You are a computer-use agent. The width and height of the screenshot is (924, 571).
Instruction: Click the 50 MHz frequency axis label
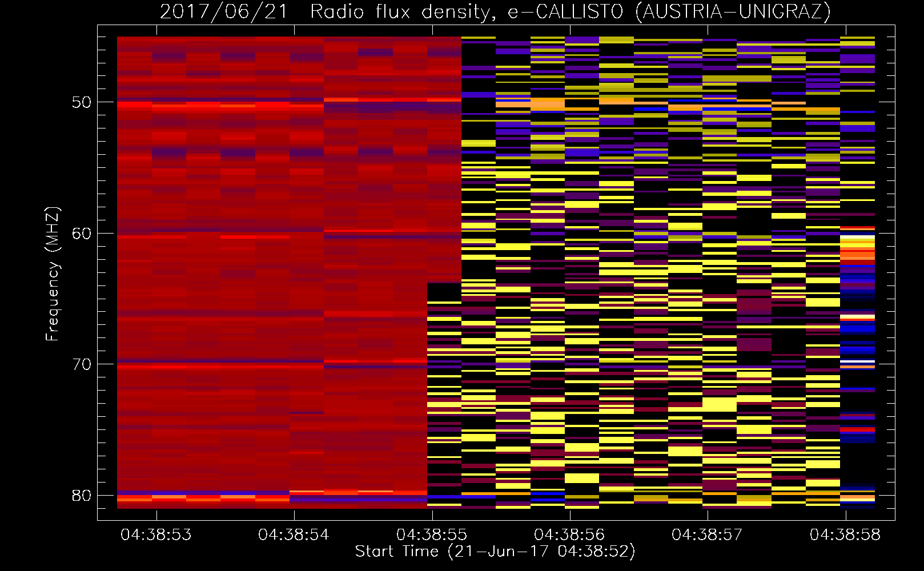coord(82,103)
